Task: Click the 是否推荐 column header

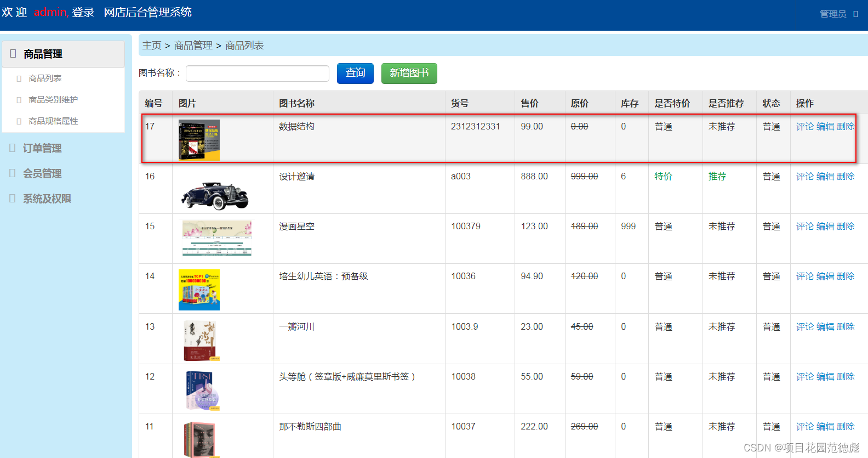Action: (x=726, y=103)
